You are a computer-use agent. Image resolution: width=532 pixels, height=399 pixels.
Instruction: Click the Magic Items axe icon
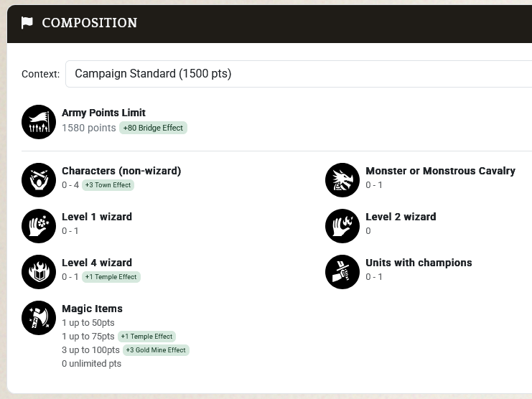pos(39,318)
